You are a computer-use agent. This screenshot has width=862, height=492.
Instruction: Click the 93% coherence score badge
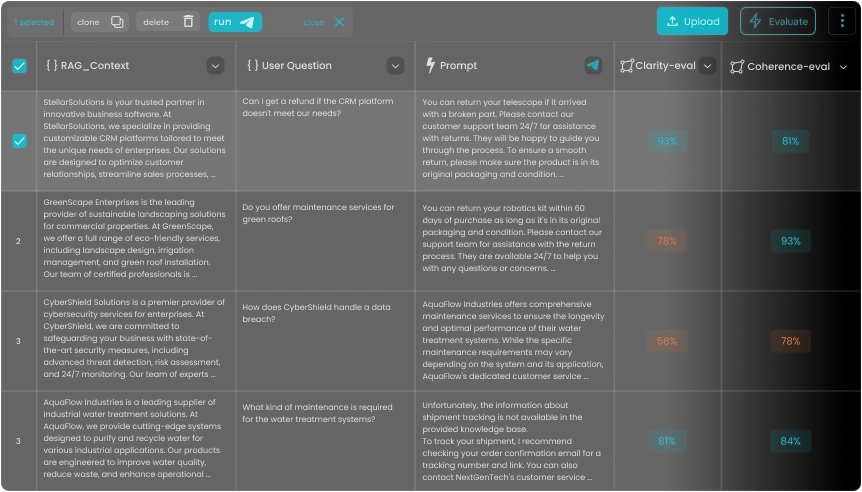[791, 241]
